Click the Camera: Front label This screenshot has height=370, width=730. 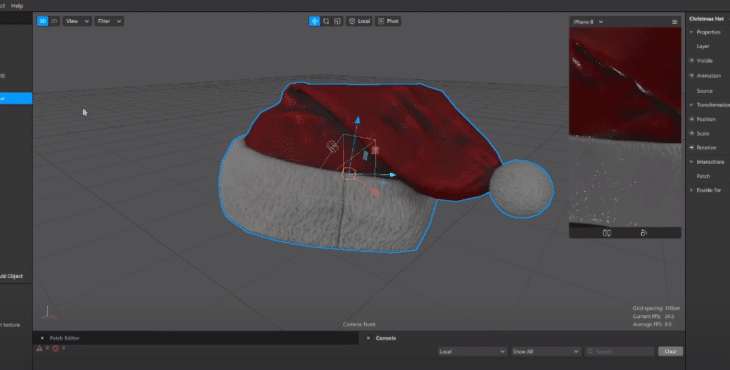point(359,324)
